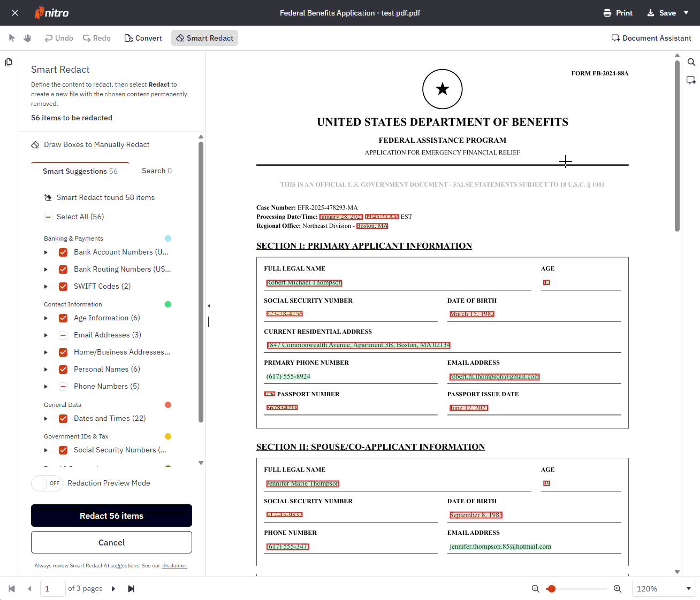Image resolution: width=700 pixels, height=600 pixels.
Task: Open document search magnifier icon
Action: pyautogui.click(x=691, y=62)
